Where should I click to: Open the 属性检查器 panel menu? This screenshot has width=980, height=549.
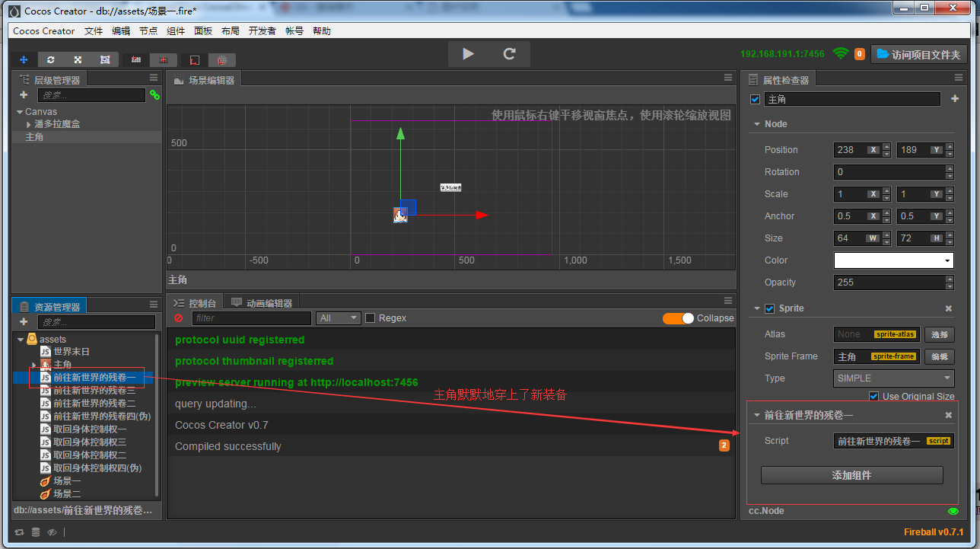click(959, 78)
